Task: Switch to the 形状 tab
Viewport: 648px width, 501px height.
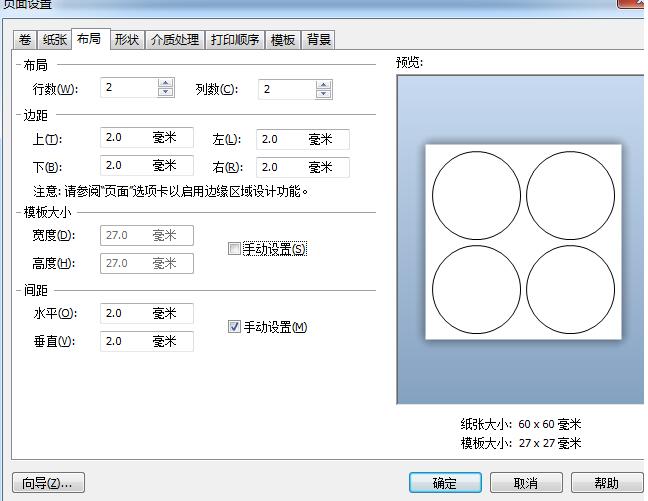Action: click(126, 40)
